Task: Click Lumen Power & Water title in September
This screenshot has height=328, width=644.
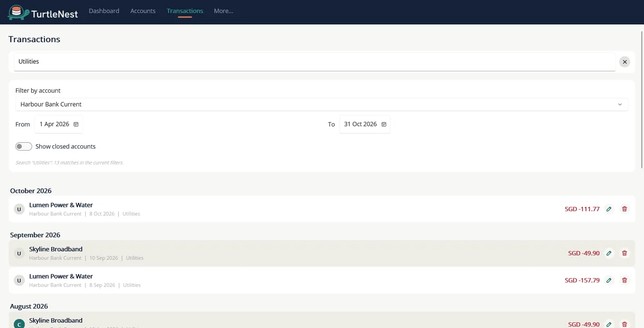Action: click(61, 277)
